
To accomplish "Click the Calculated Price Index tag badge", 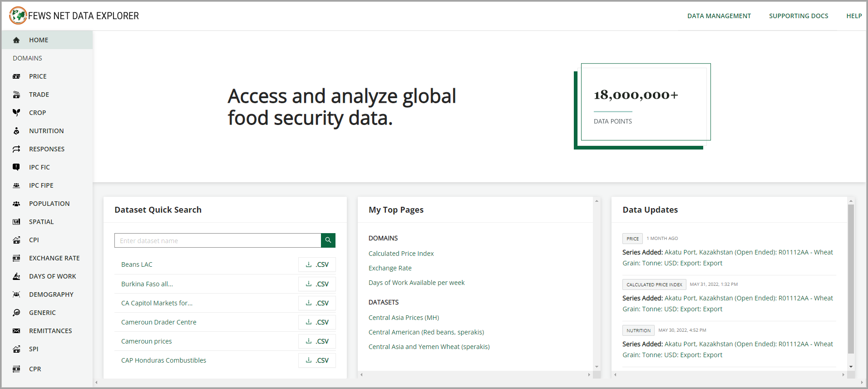I will (654, 284).
